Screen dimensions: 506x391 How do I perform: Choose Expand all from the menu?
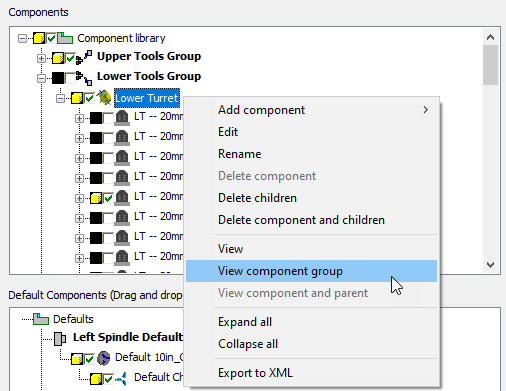point(311,322)
